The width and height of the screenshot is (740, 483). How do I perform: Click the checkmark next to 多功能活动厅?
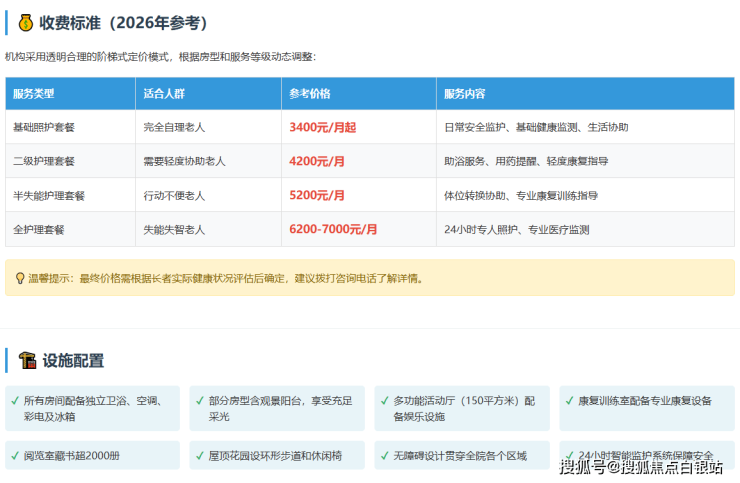pos(384,400)
